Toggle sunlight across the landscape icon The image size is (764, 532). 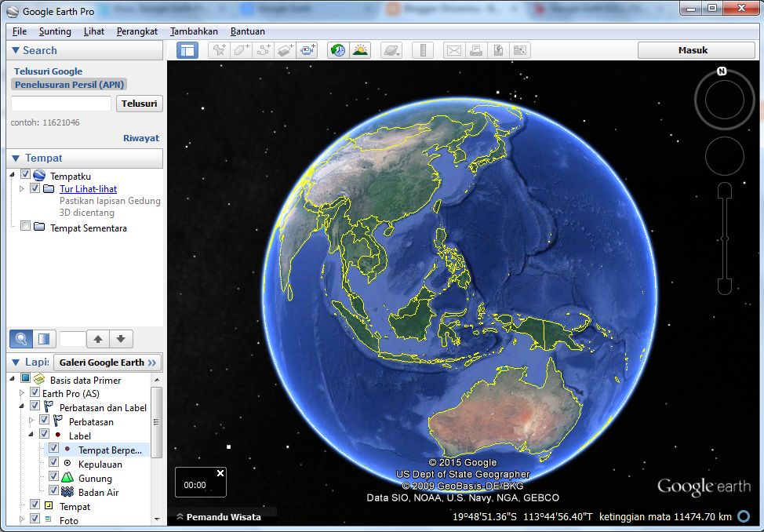[x=360, y=50]
